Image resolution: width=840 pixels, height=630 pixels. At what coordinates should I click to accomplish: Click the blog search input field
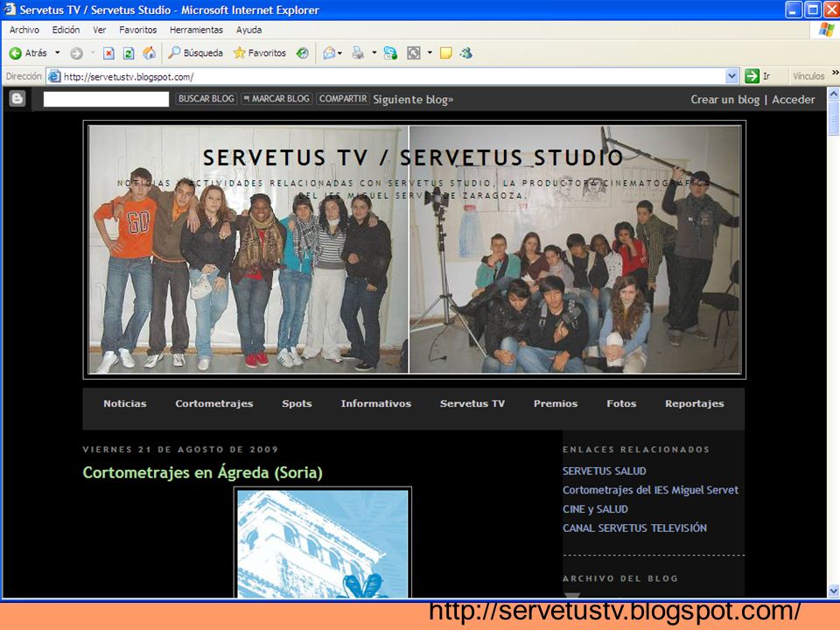106,99
